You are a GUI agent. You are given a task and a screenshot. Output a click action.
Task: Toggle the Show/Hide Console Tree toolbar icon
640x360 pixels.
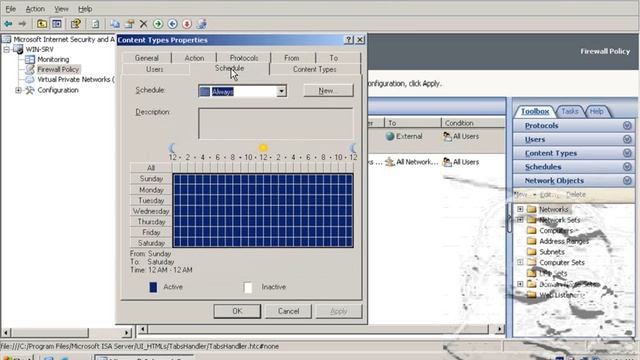pyautogui.click(x=57, y=24)
